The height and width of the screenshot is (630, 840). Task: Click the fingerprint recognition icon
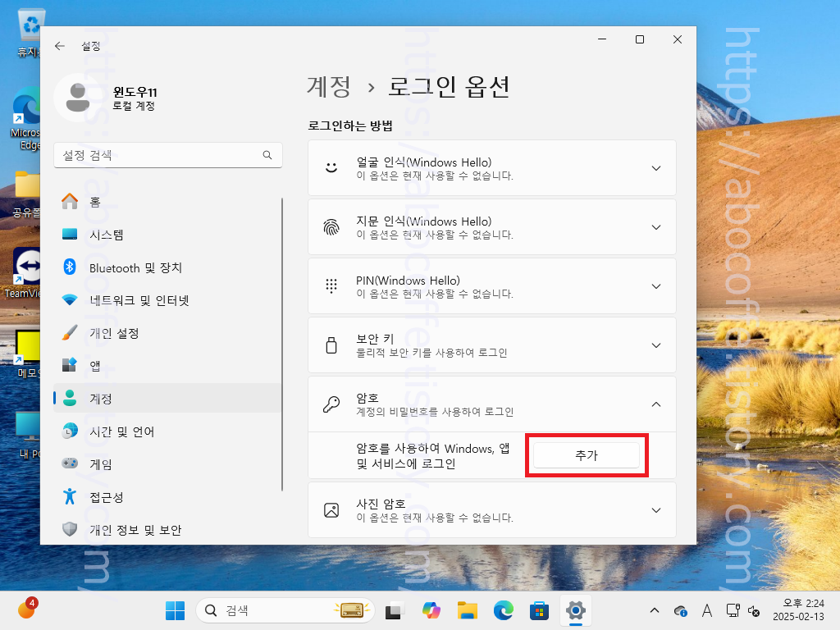point(331,227)
